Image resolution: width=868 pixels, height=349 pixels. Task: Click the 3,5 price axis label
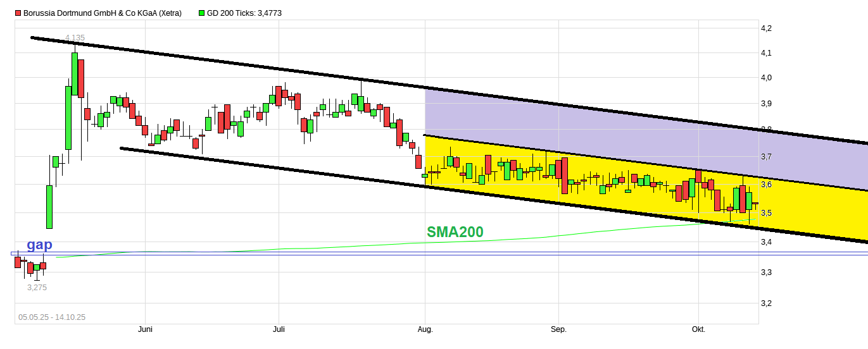(x=766, y=212)
